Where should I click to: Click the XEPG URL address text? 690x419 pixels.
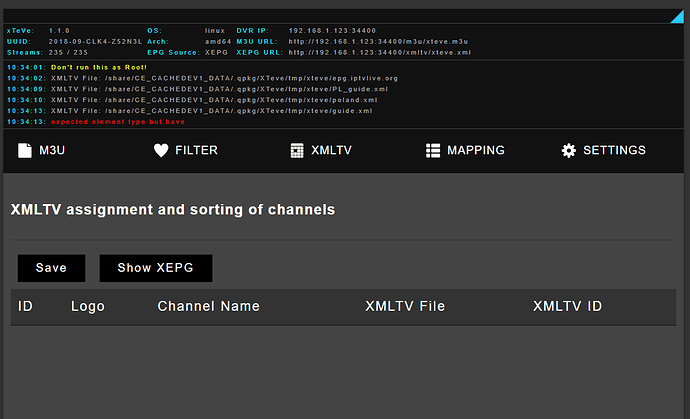click(380, 52)
